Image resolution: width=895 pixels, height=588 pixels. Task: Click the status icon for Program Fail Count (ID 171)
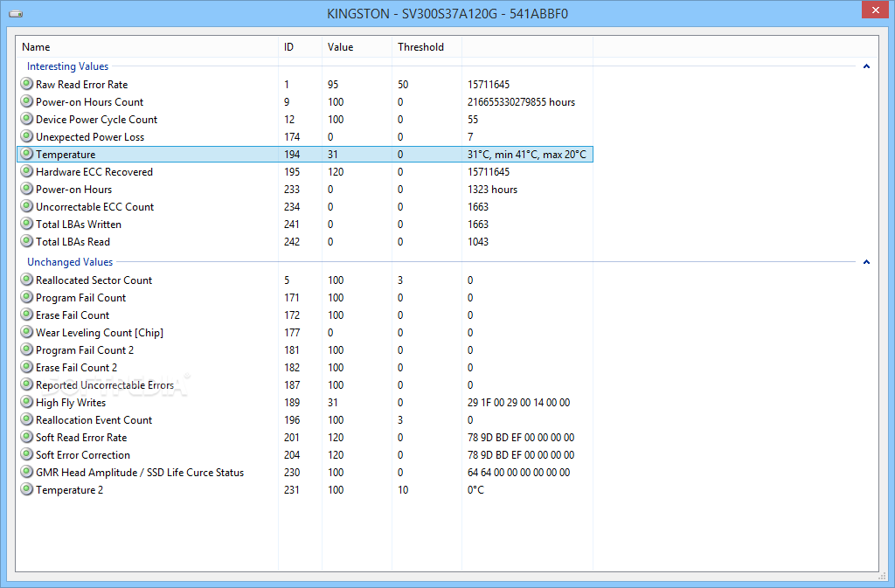pos(27,297)
